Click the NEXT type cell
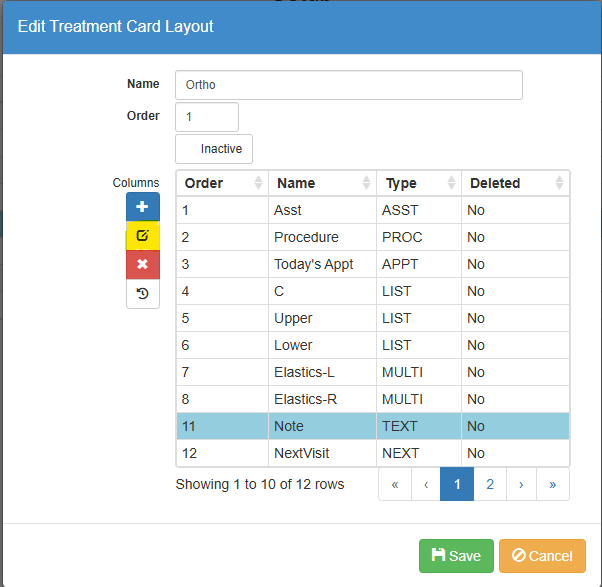The width and height of the screenshot is (602, 587). click(419, 453)
